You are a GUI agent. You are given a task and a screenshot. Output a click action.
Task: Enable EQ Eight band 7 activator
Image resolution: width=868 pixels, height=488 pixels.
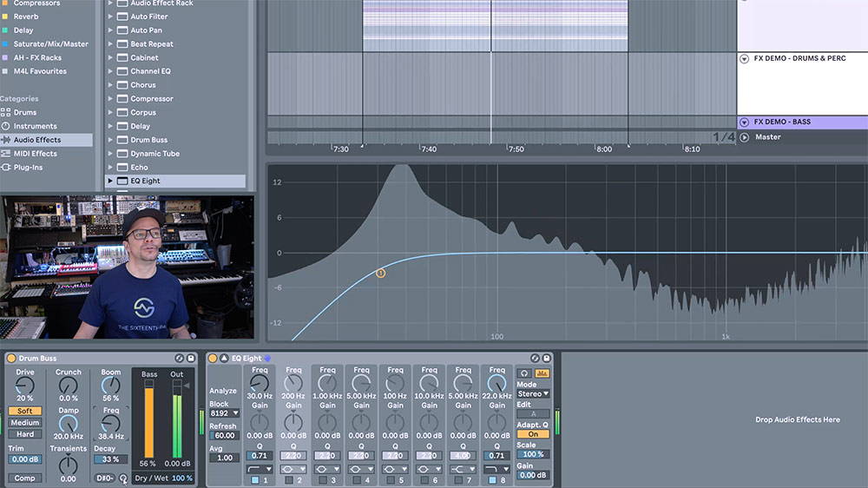(x=458, y=480)
